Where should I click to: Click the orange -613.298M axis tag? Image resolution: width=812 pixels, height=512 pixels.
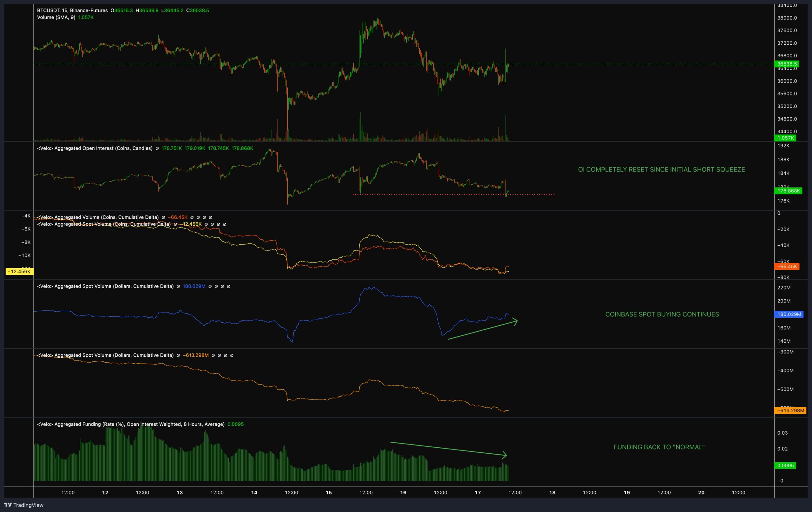pos(790,410)
